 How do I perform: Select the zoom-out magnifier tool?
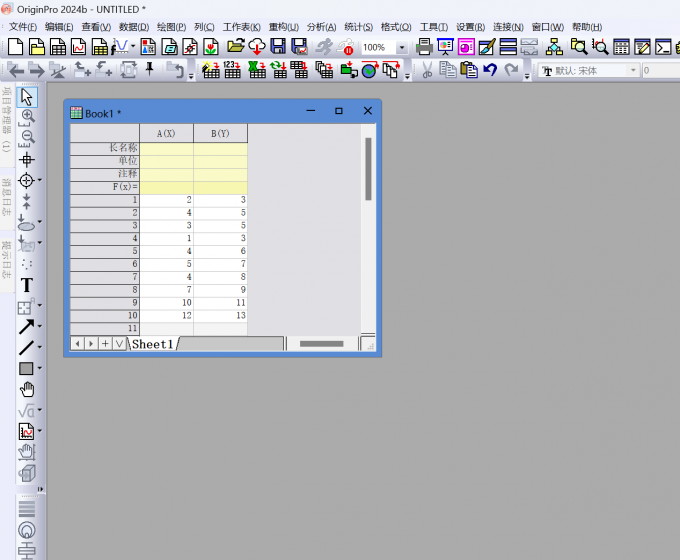click(27, 138)
